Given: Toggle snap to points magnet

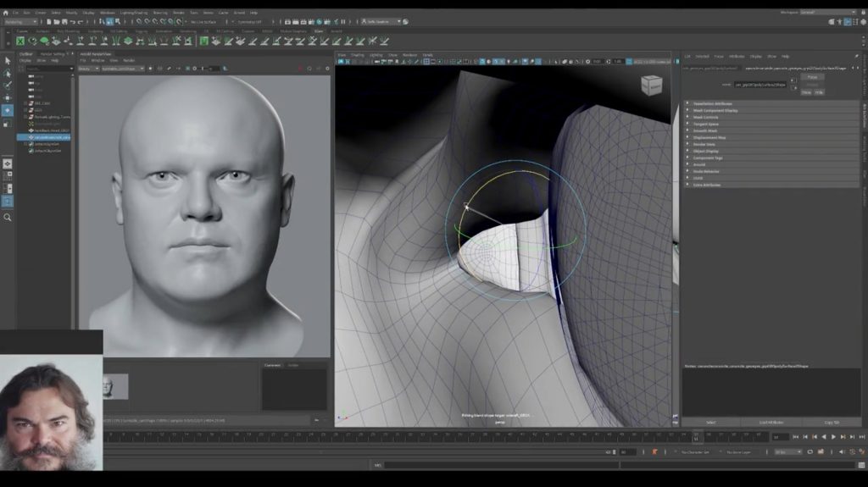Looking at the screenshot, I should [154, 21].
